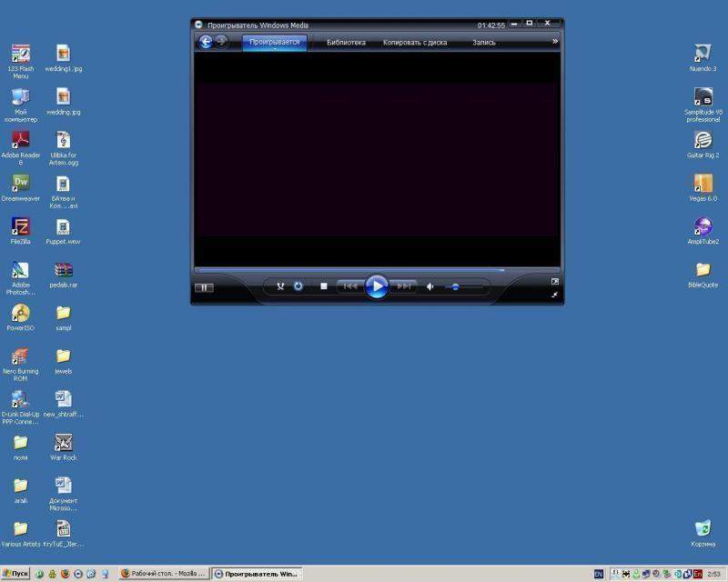Click the video display toggle at bottom-left of player
The image size is (728, 582).
coord(204,287)
